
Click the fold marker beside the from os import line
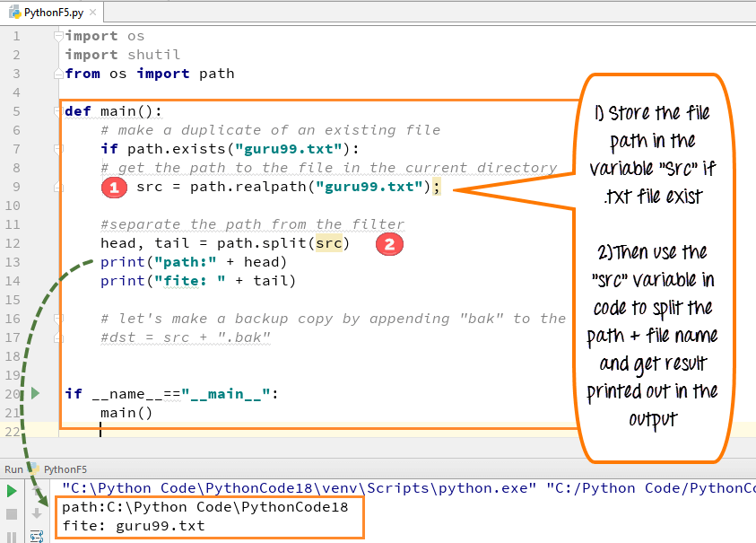point(59,73)
